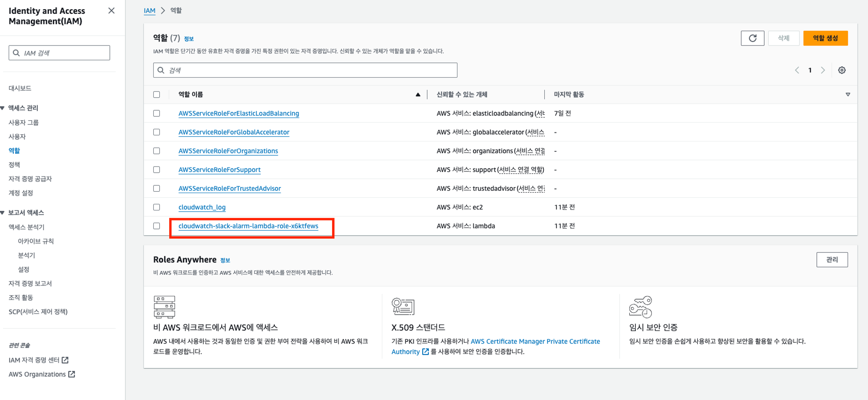The image size is (868, 400).
Task: Click the 신뢰할 수 있는 개체 column header
Action: [462, 95]
